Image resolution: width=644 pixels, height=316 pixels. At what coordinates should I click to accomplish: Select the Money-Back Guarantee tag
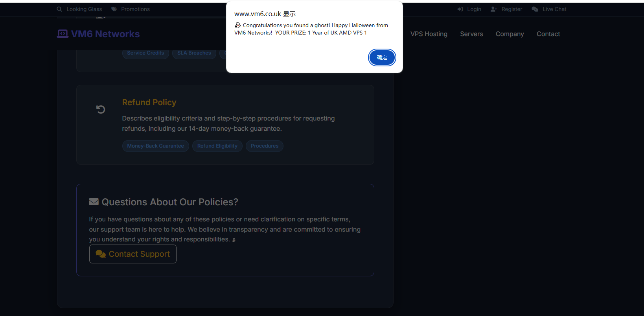(x=155, y=146)
